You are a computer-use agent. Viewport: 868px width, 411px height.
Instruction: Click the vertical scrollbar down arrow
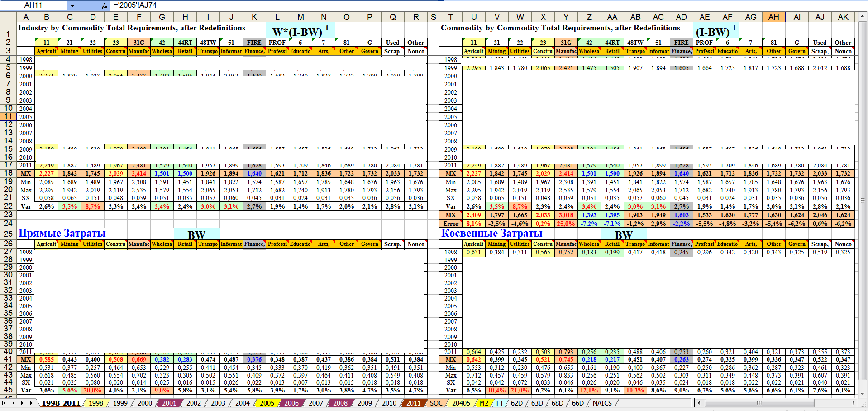pos(863,394)
